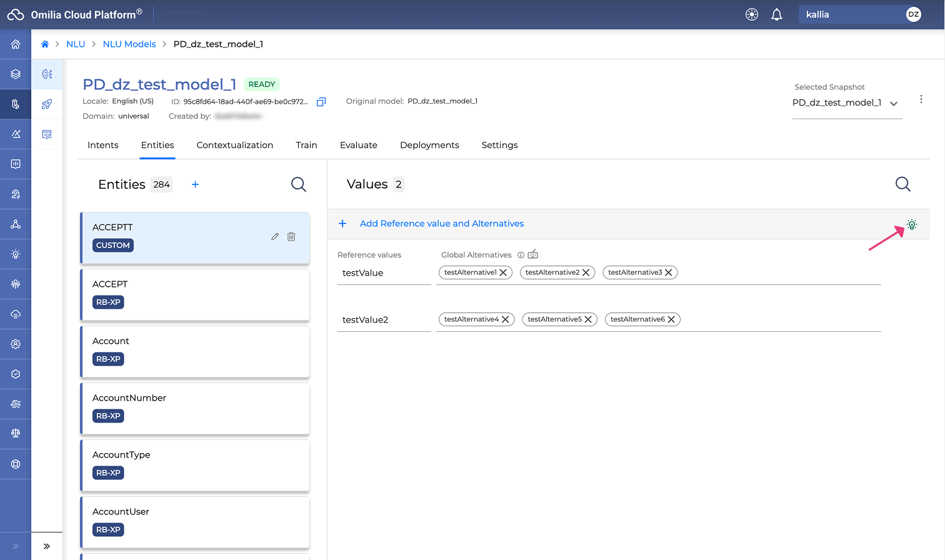
Task: Click the testValue2 reference value field
Action: coord(383,320)
